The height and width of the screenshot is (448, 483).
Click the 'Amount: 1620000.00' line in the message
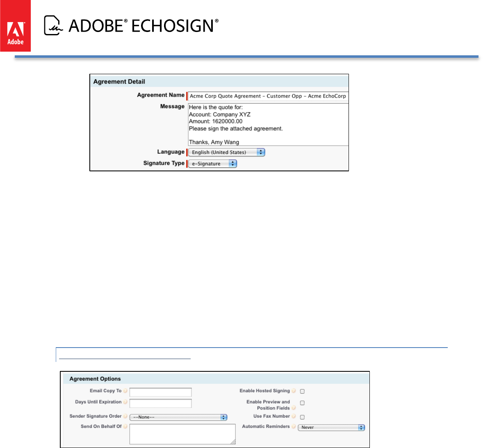216,121
